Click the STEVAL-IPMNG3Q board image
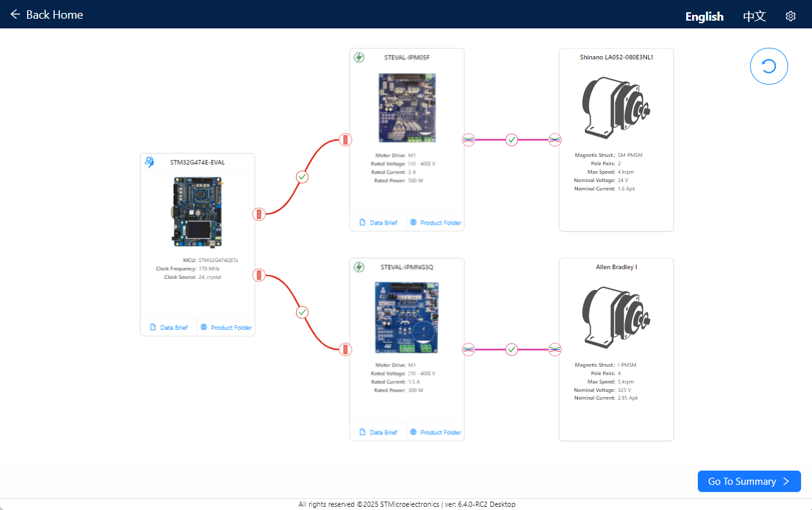Image resolution: width=812 pixels, height=510 pixels. tap(407, 317)
